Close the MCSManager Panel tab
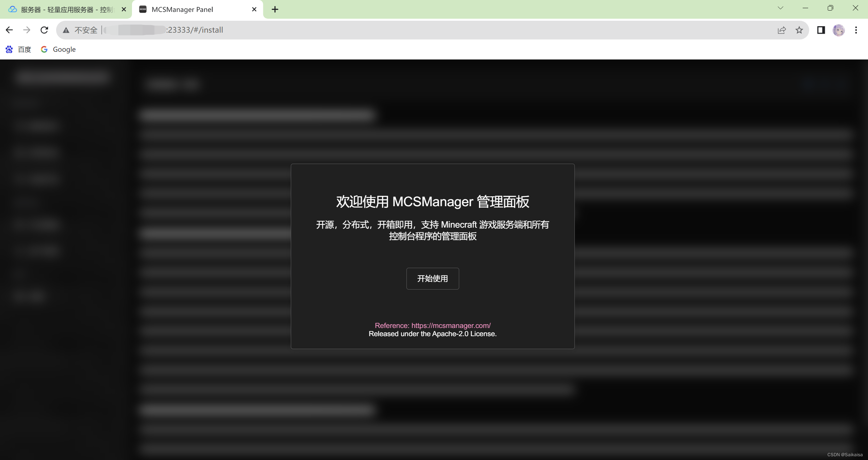 click(x=254, y=10)
